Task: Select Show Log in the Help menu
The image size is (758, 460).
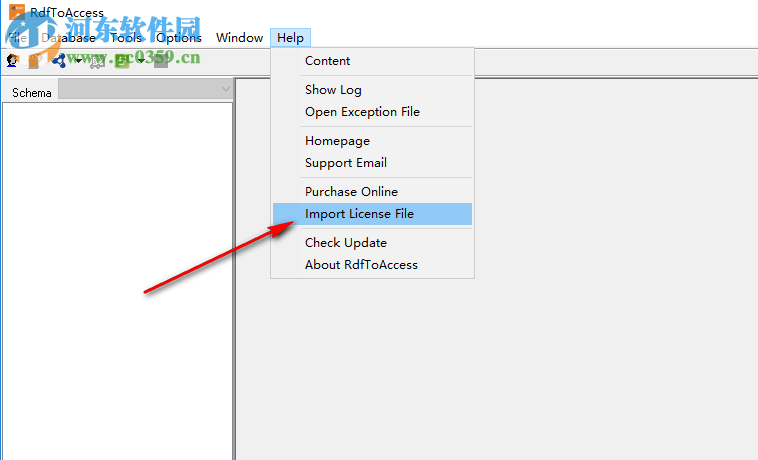Action: click(372, 90)
